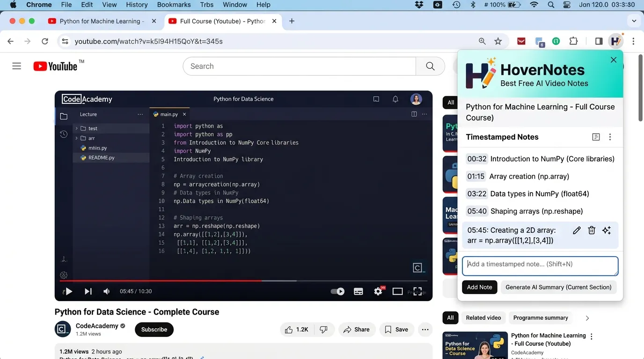This screenshot has width=644, height=359.
Task: Open the CodeAcademy channel avatar
Action: 63,329
